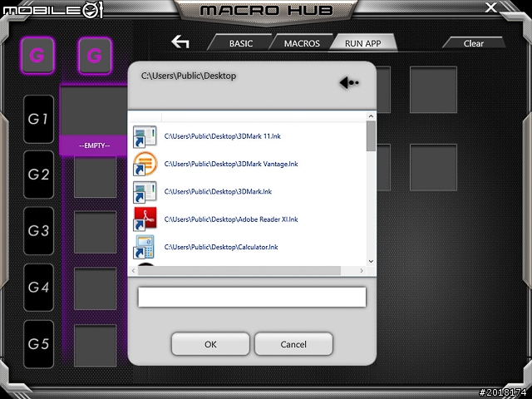
Task: Click the file list scroll up arrow
Action: [x=371, y=116]
